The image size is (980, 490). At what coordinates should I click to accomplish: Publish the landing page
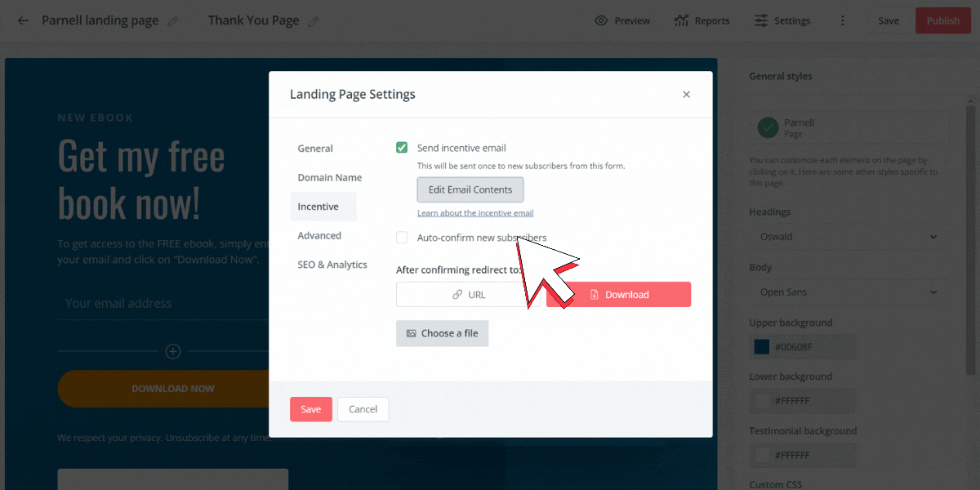pyautogui.click(x=943, y=20)
